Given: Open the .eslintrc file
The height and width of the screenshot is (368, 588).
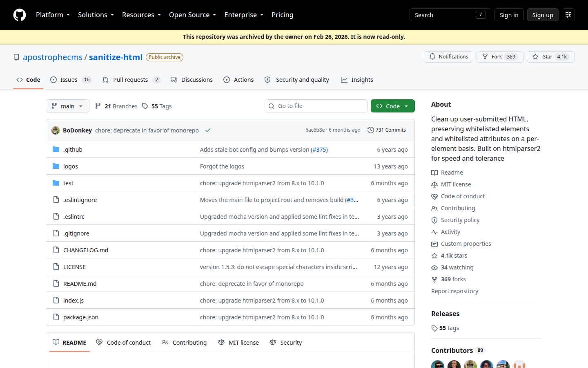Looking at the screenshot, I should click(74, 217).
